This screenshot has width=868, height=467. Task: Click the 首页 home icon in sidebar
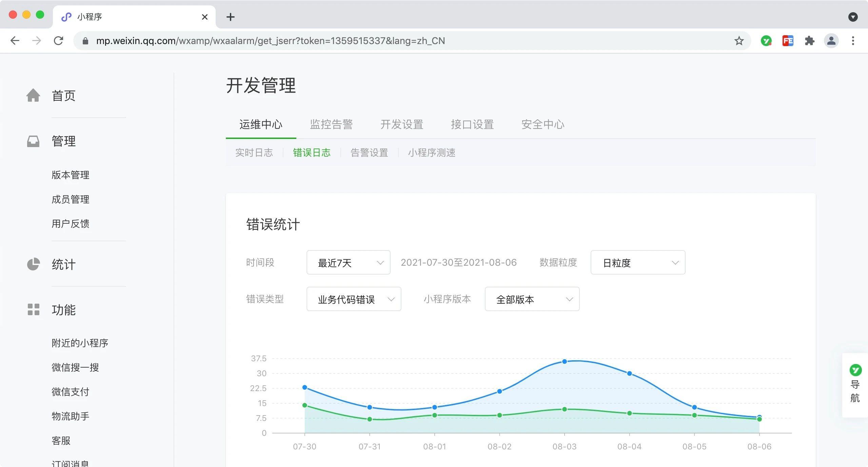pos(33,95)
